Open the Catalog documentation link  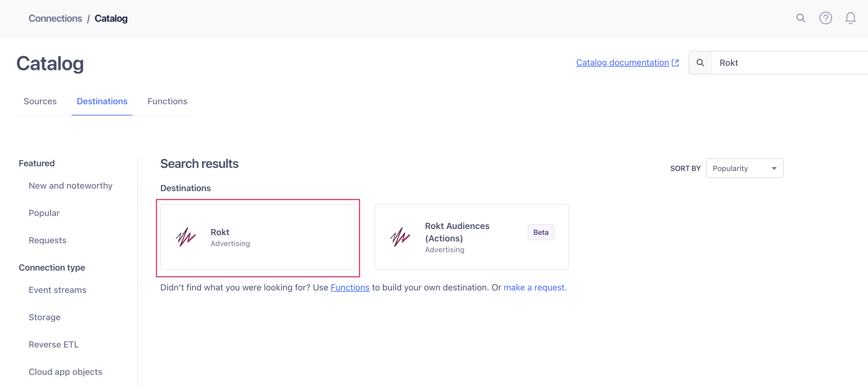622,63
